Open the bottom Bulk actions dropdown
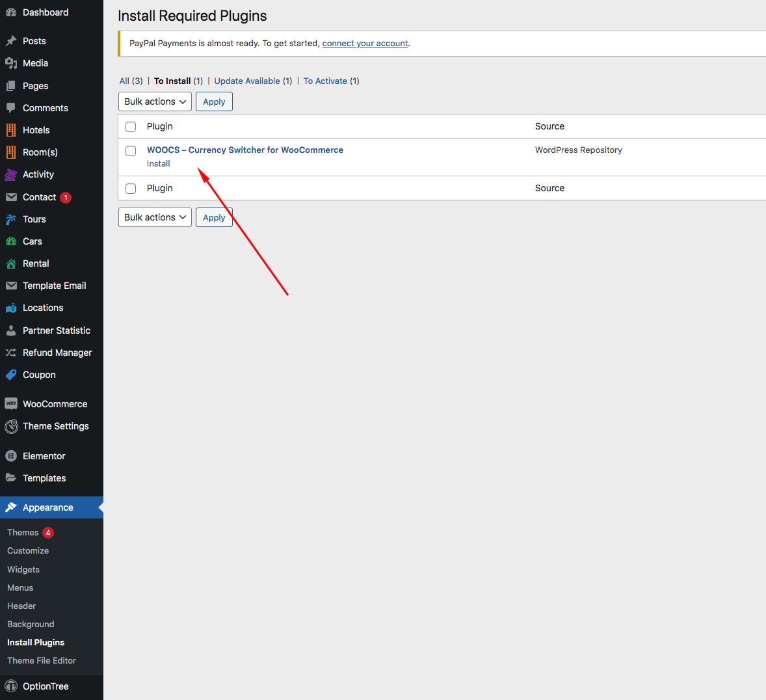The width and height of the screenshot is (766, 700). coord(155,217)
